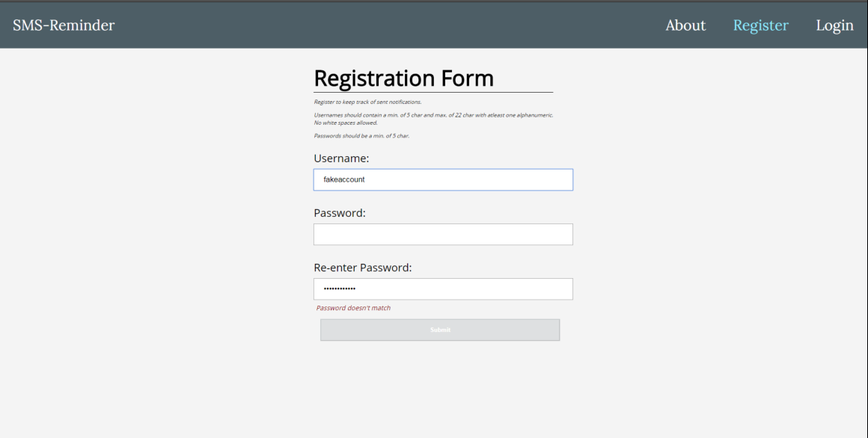Click the Registration Form heading
Viewport: 868px width, 438px height.
click(x=404, y=78)
